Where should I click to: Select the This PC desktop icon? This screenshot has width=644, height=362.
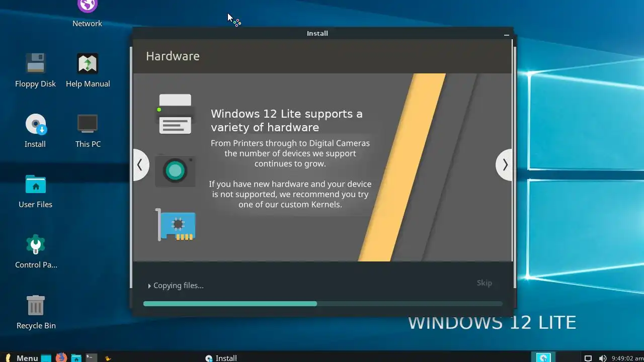click(x=88, y=131)
